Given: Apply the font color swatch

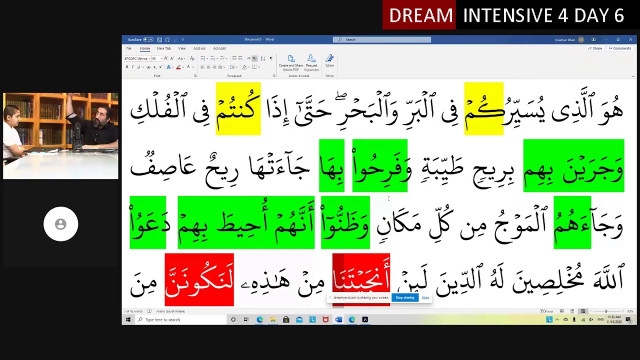Looking at the screenshot, I should [x=189, y=67].
